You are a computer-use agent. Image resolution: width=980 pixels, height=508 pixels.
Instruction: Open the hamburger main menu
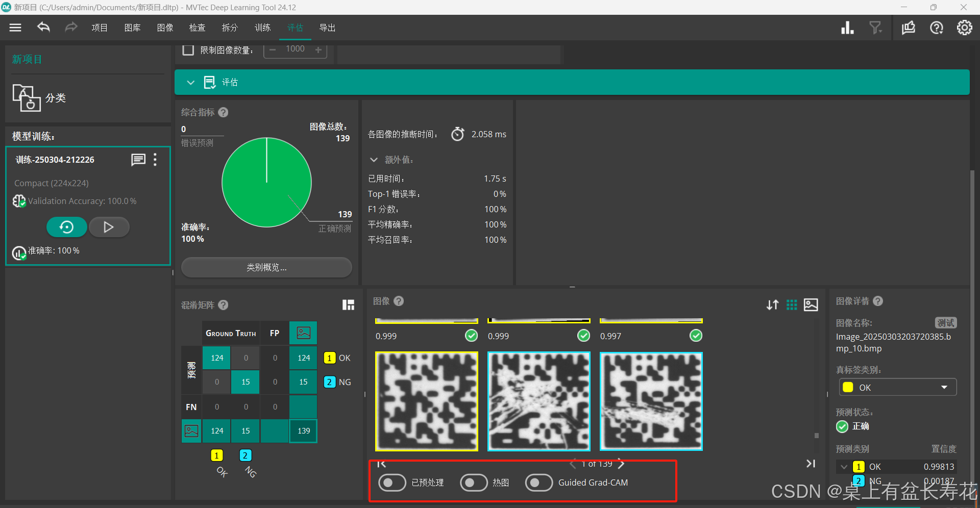coord(15,28)
